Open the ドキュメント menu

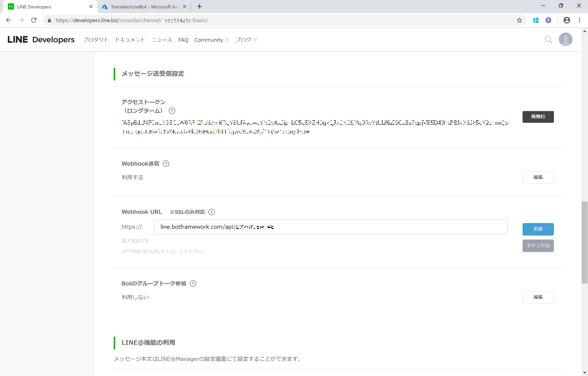coord(130,40)
